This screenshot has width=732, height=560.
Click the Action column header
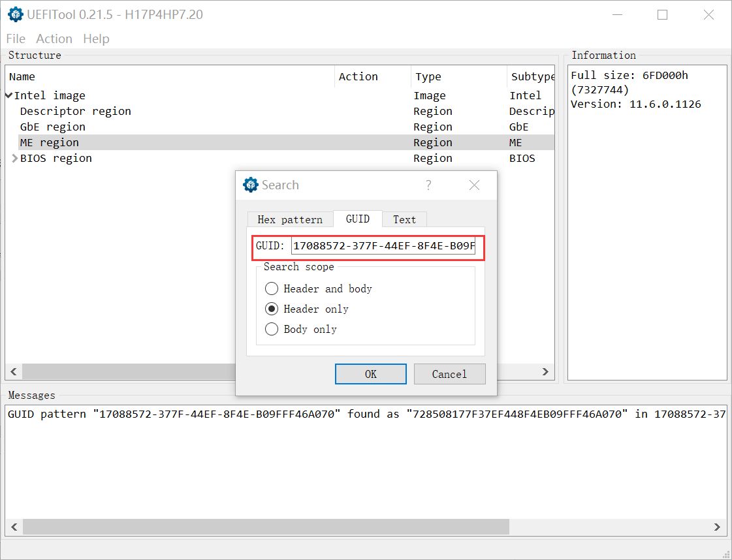tap(373, 76)
